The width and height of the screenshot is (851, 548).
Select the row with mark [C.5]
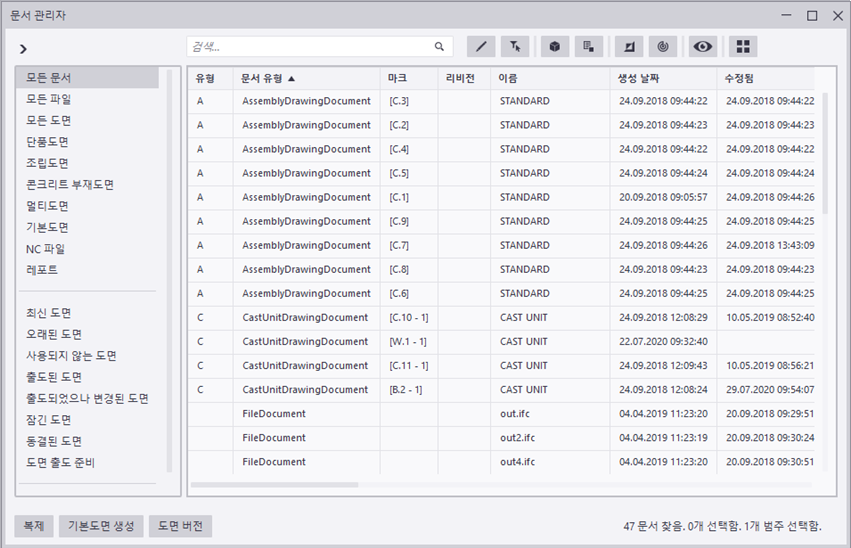click(501, 173)
